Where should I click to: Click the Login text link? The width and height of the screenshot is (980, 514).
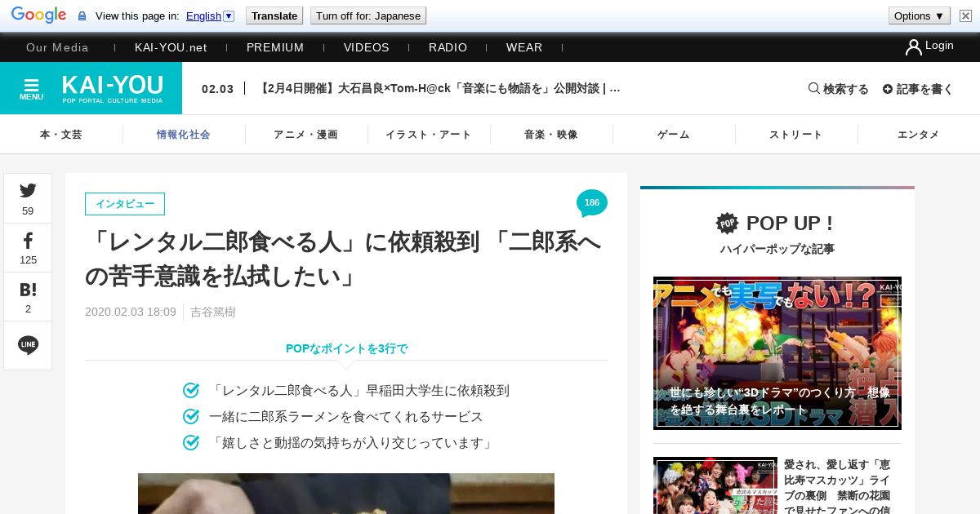point(939,46)
